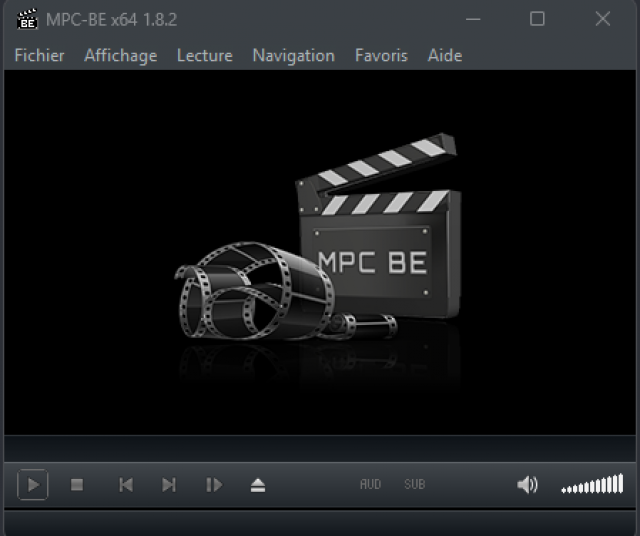Show the Favoris menu
Image resolution: width=640 pixels, height=536 pixels.
click(x=381, y=56)
